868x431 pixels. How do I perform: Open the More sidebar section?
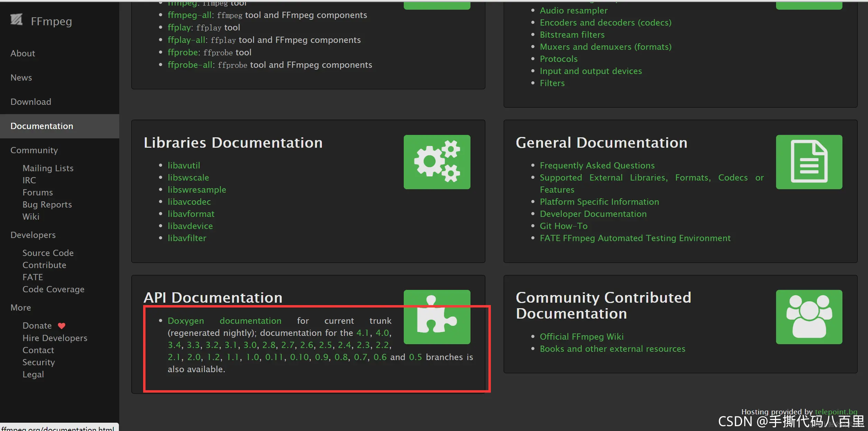point(21,308)
